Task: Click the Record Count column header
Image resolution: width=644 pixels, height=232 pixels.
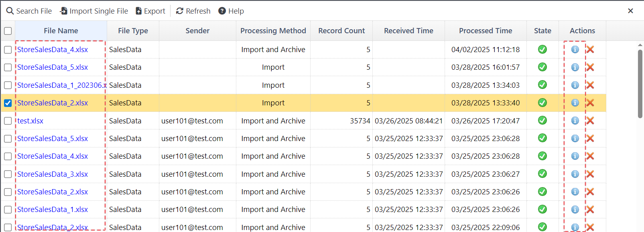Action: 341,31
